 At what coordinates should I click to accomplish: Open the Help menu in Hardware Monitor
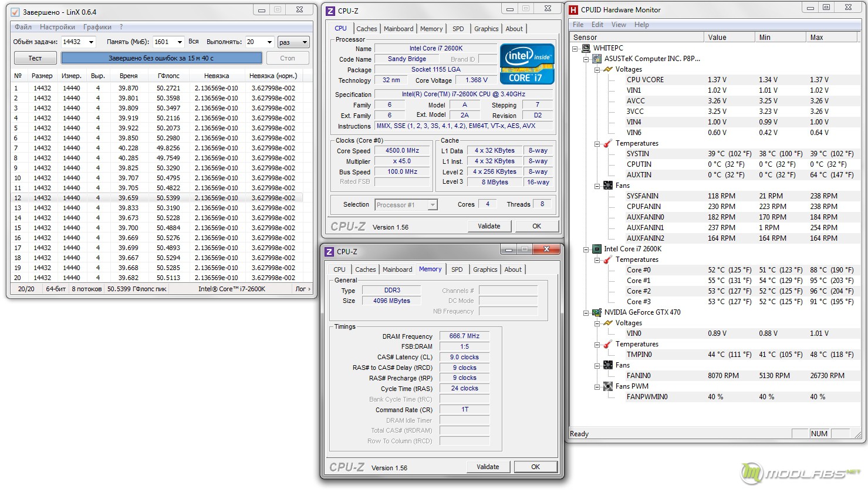coord(641,25)
